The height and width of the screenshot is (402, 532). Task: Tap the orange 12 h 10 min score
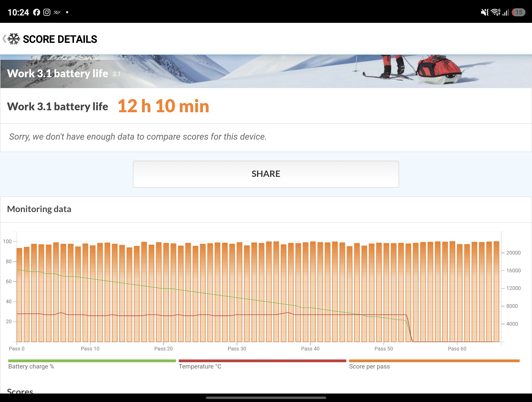click(163, 106)
